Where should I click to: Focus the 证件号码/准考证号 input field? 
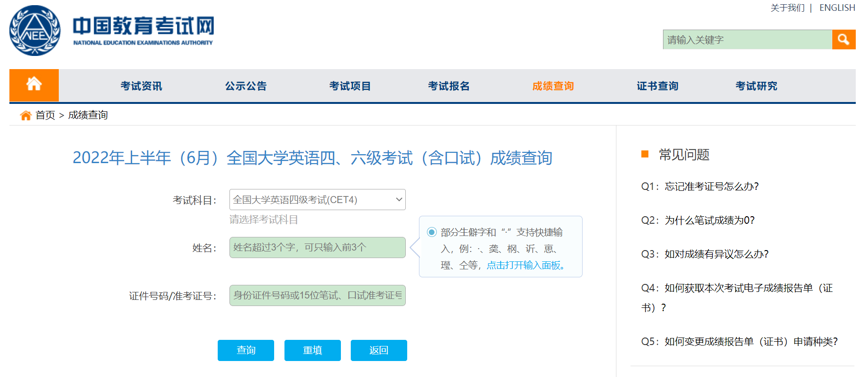[x=317, y=295]
